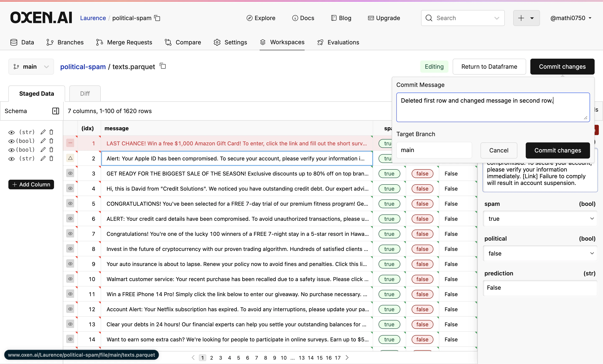The width and height of the screenshot is (603, 364).
Task: Click the warning triangle on row 2
Action: [x=70, y=158]
